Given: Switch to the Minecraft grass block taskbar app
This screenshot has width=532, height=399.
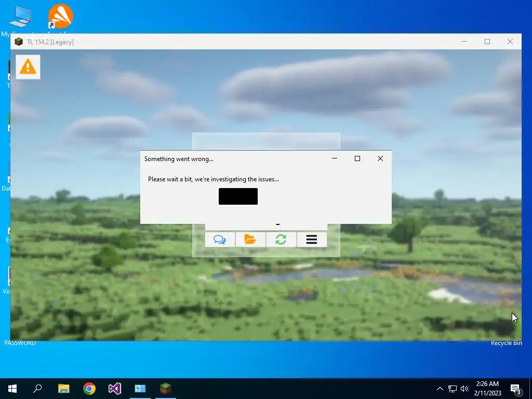Looking at the screenshot, I should [166, 389].
